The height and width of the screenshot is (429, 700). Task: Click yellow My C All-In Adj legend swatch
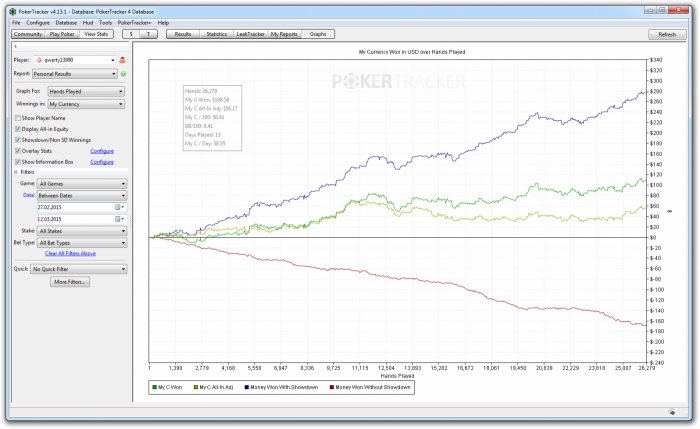(196, 387)
